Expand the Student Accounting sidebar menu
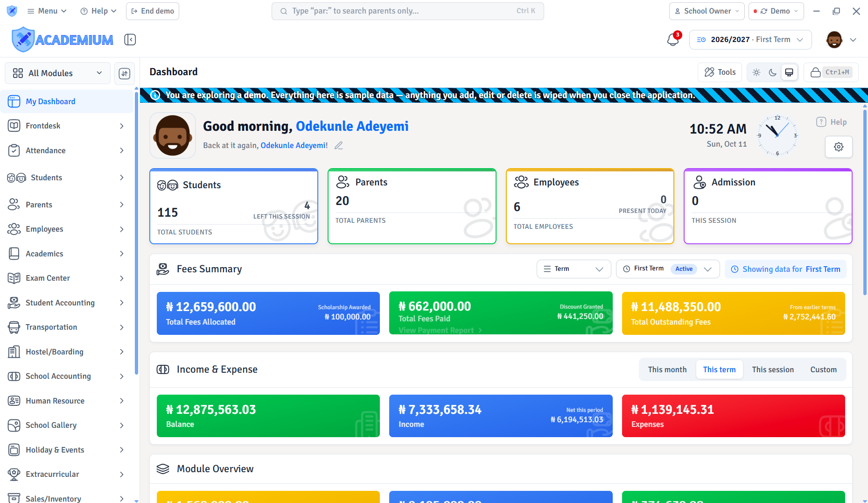 [67, 303]
